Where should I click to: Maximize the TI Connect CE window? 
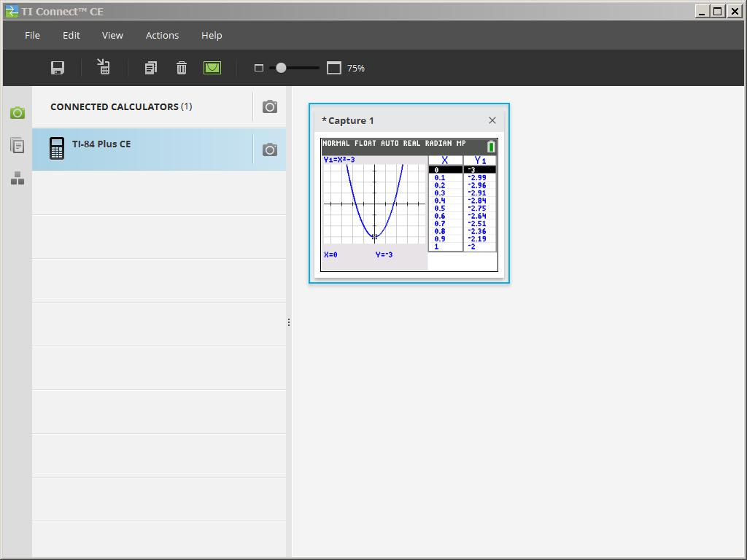[x=718, y=11]
